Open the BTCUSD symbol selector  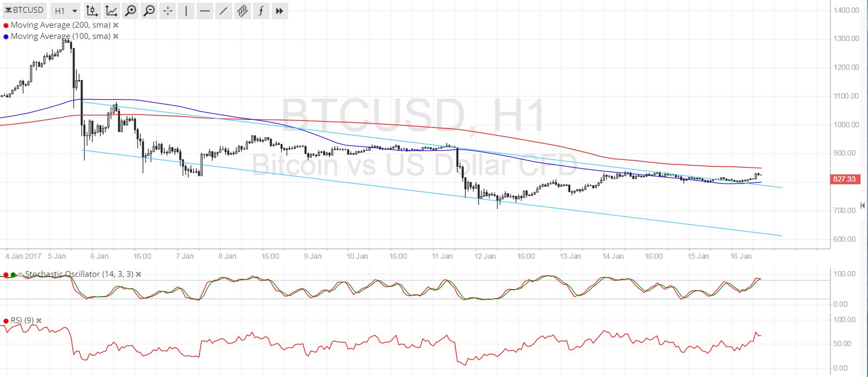[25, 10]
